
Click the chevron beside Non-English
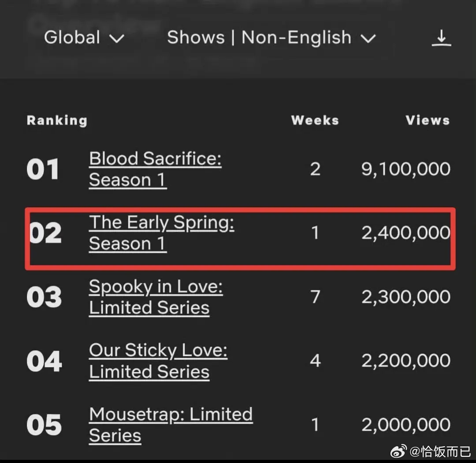[368, 39]
